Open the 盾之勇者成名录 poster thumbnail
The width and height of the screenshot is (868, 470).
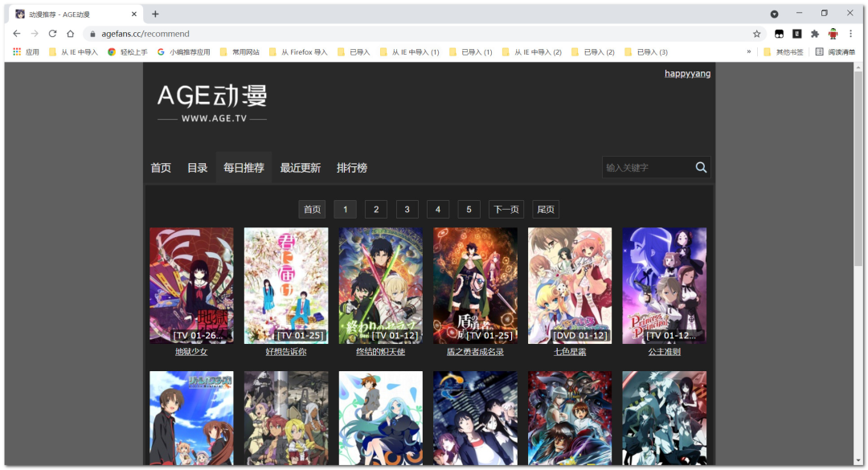tap(475, 285)
